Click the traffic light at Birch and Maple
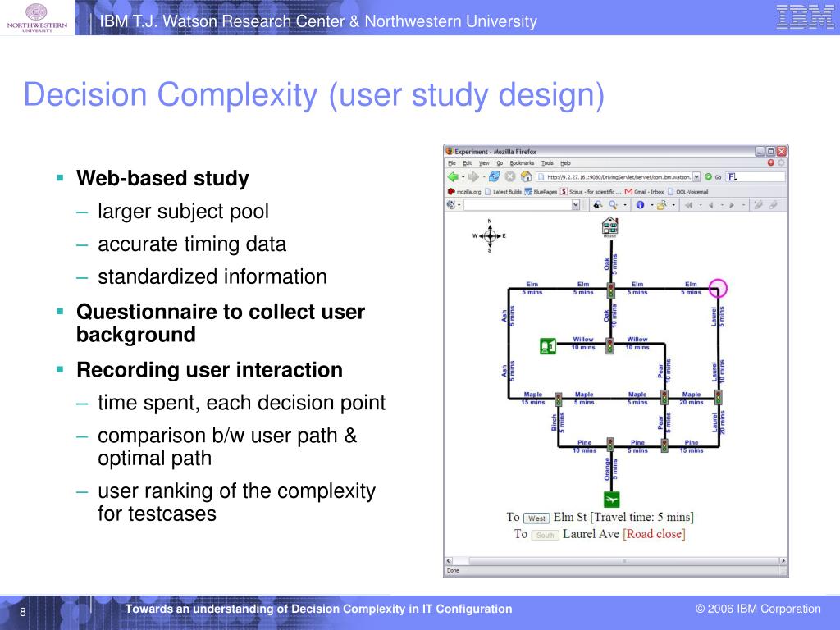840x630 pixels. 558,399
